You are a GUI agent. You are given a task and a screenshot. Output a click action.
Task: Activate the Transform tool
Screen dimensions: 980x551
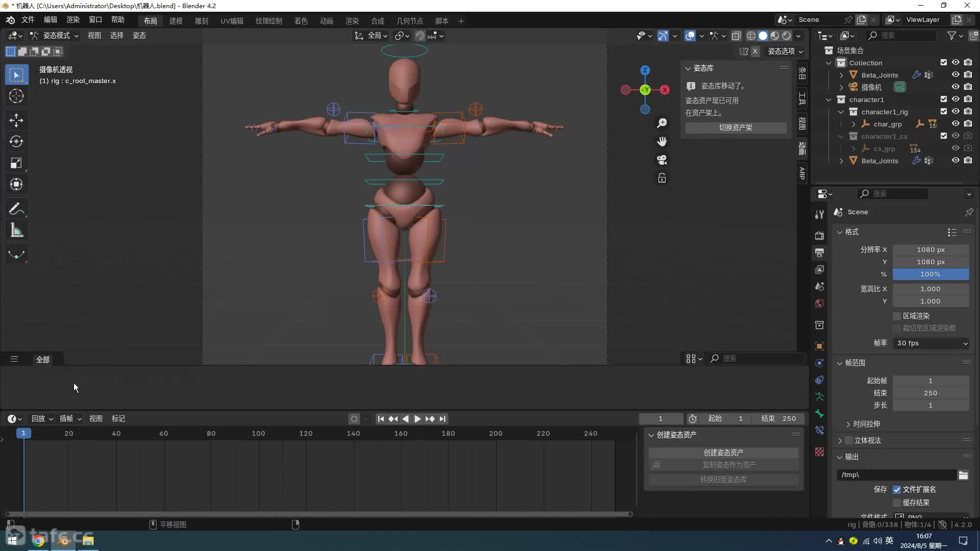tap(16, 184)
